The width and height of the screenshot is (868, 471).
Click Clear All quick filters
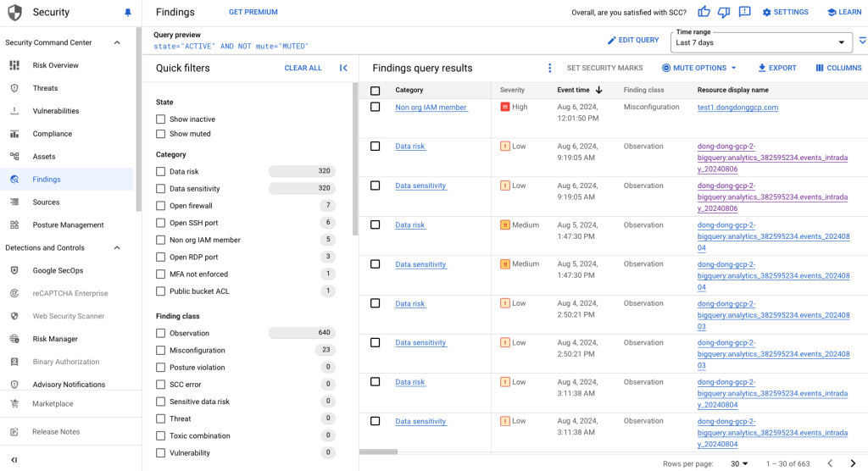[303, 68]
